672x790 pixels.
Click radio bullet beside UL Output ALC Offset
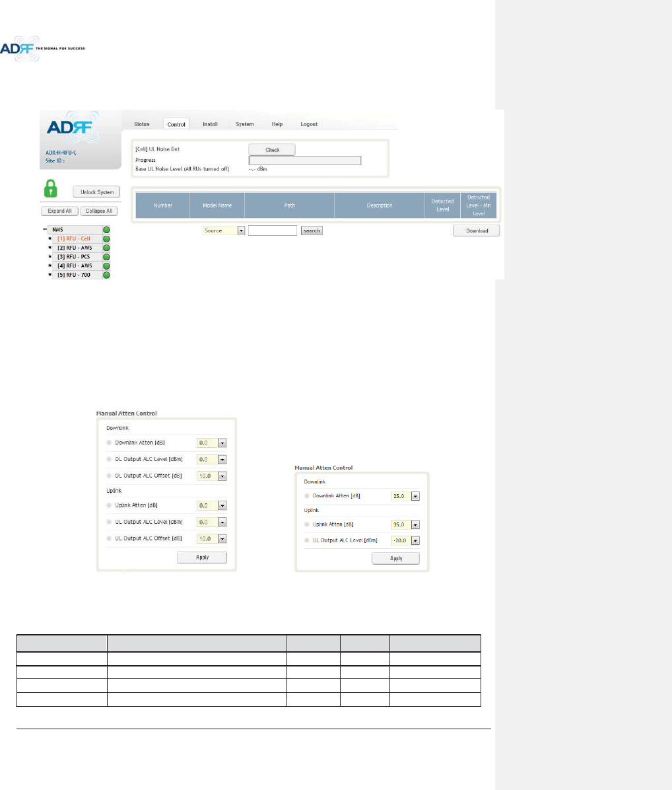pos(109,538)
